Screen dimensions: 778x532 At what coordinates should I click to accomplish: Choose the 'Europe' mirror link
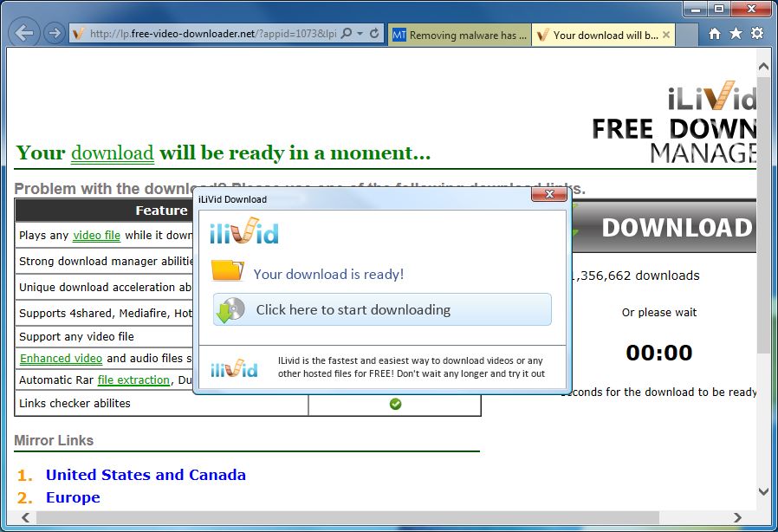(x=73, y=497)
